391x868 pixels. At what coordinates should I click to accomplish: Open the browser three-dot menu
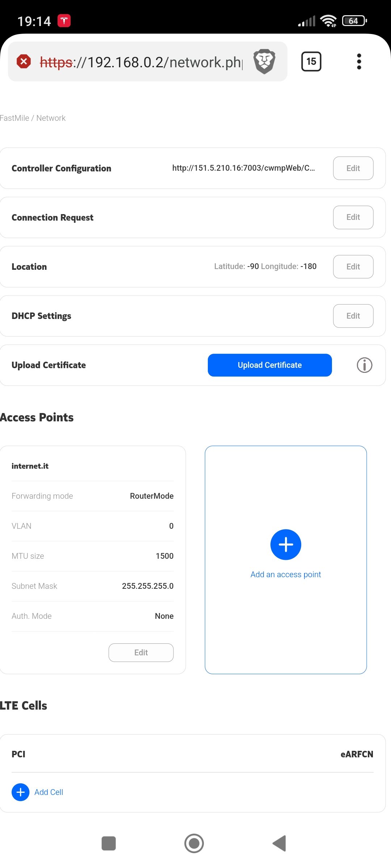coord(359,61)
